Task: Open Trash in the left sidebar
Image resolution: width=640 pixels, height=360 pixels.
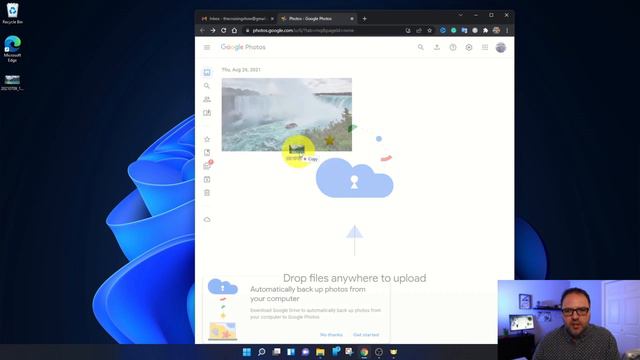Action: (207, 193)
